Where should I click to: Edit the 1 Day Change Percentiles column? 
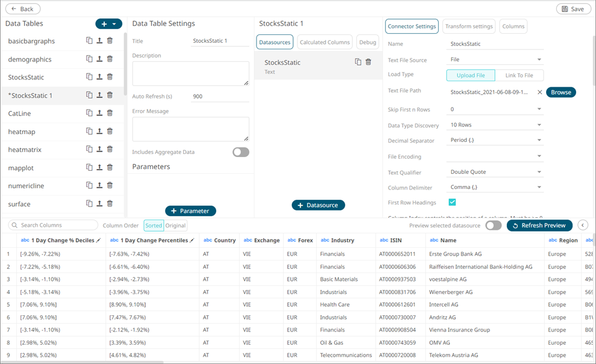[x=192, y=240]
